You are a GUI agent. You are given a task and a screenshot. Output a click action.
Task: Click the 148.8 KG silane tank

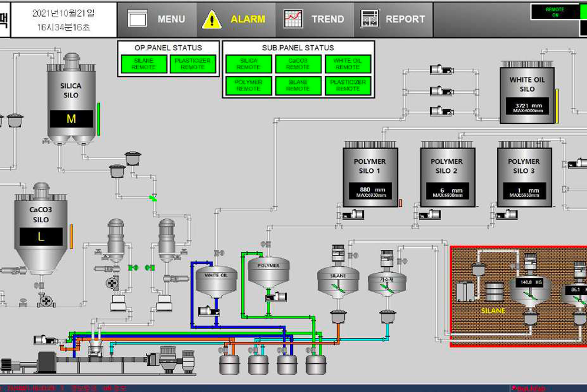(530, 291)
